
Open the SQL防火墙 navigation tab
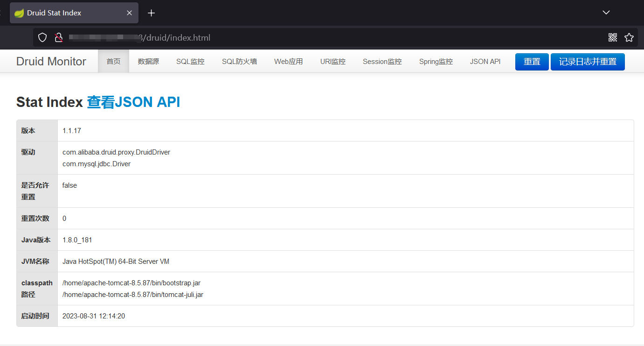click(x=239, y=61)
